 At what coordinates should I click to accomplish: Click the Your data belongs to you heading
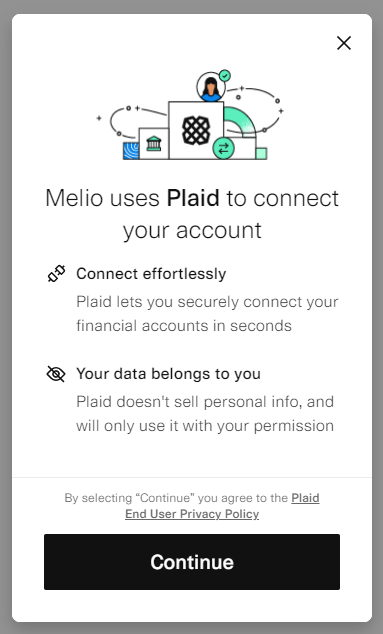(x=168, y=374)
